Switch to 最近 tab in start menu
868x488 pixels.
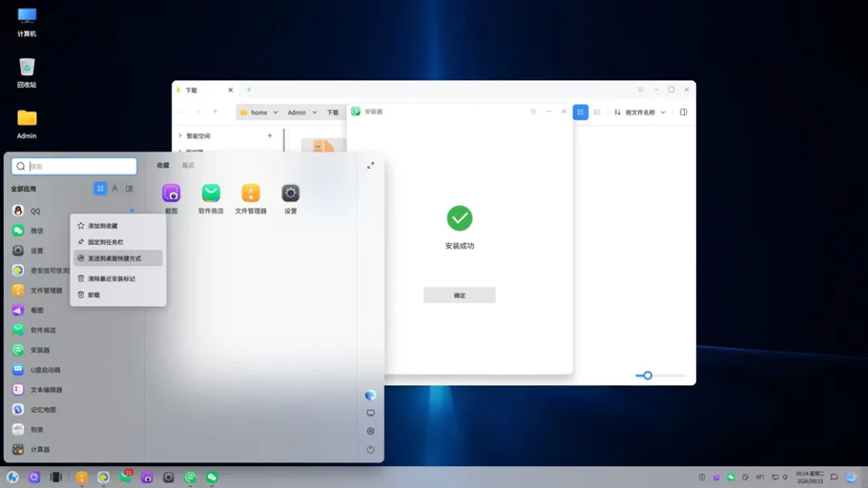pyautogui.click(x=188, y=166)
